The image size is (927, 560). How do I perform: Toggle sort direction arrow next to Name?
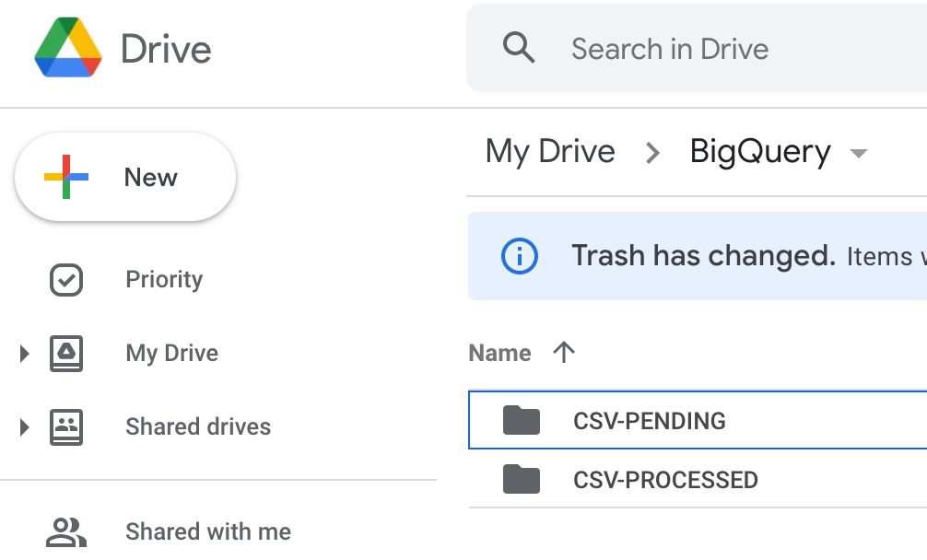click(x=564, y=352)
